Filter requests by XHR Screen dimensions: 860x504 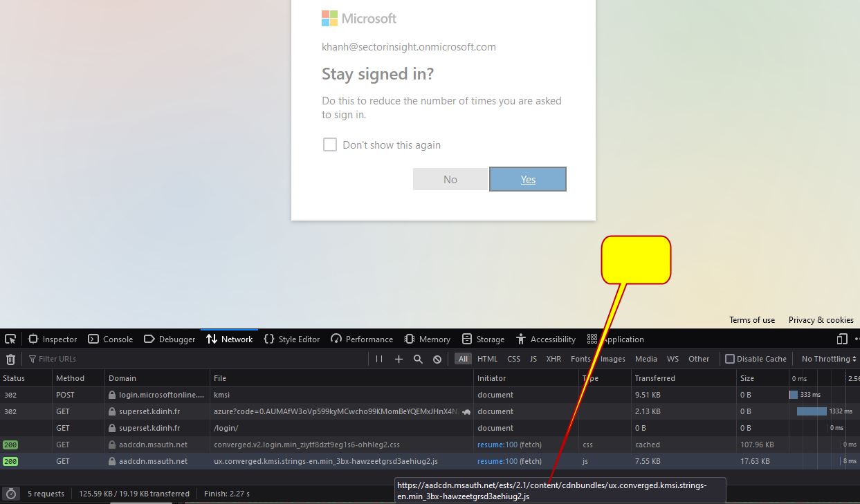554,359
